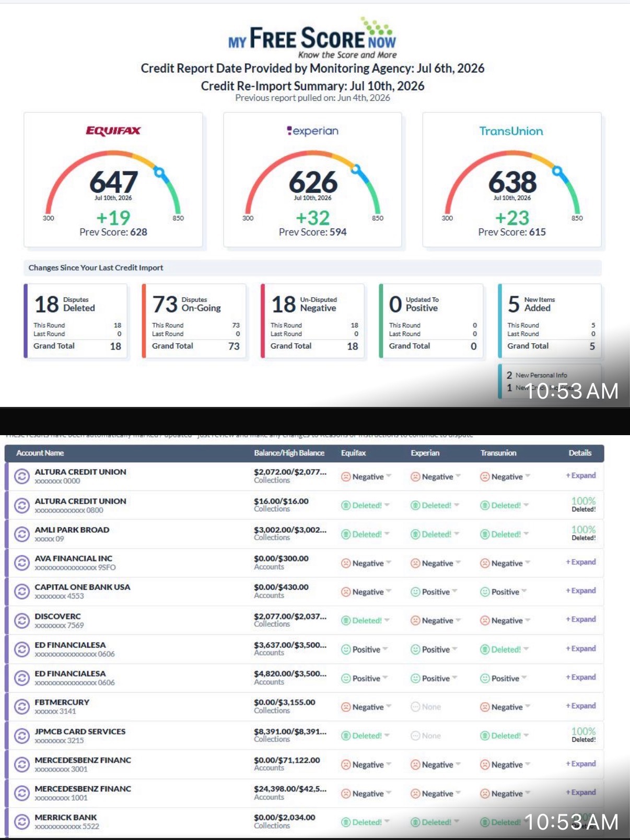Viewport: 630px width, 840px height.
Task: Click the Equifax logo on the score card
Action: 113,131
